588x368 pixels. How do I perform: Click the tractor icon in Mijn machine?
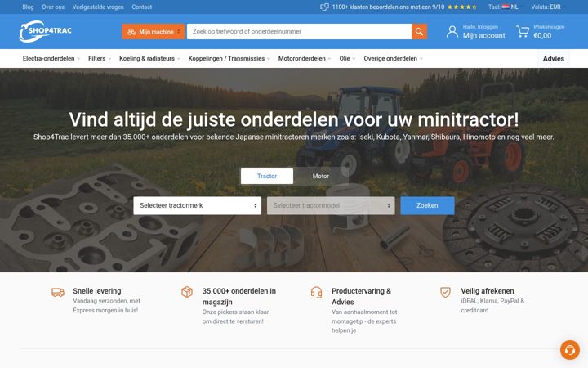coord(131,32)
